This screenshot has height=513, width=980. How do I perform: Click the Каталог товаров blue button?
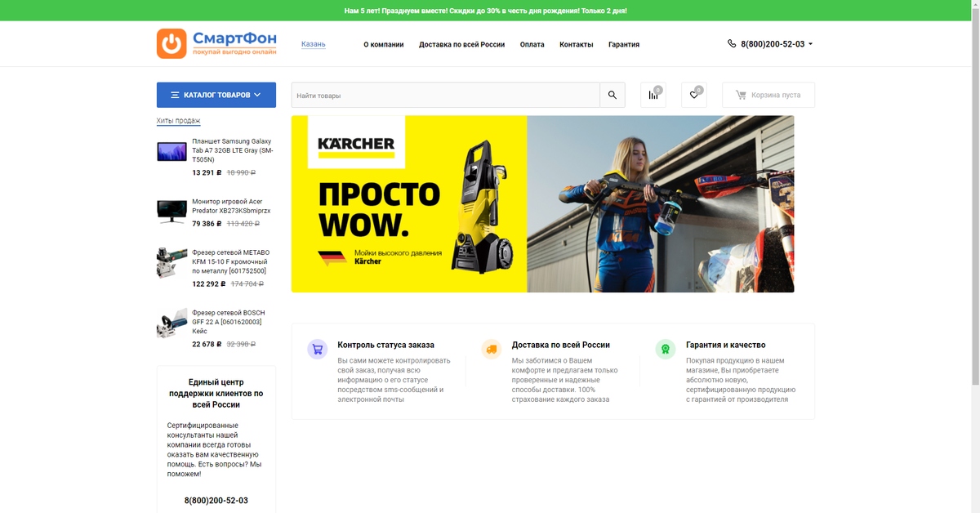pos(216,95)
